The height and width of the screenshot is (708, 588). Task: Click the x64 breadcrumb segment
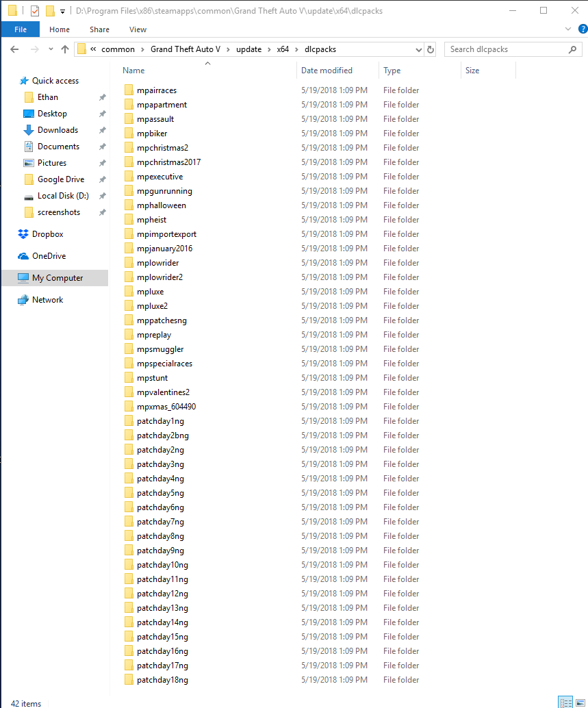pyautogui.click(x=283, y=49)
